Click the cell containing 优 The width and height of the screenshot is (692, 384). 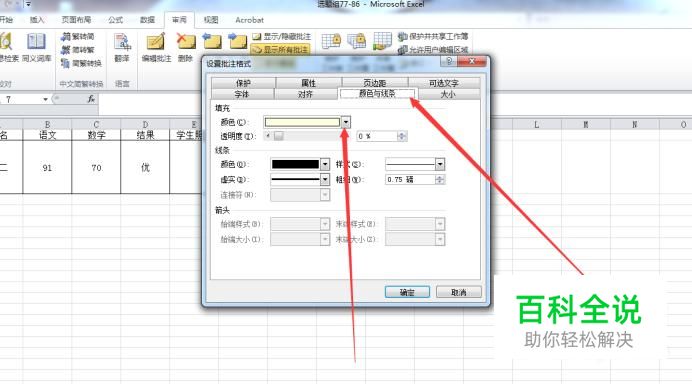click(145, 167)
